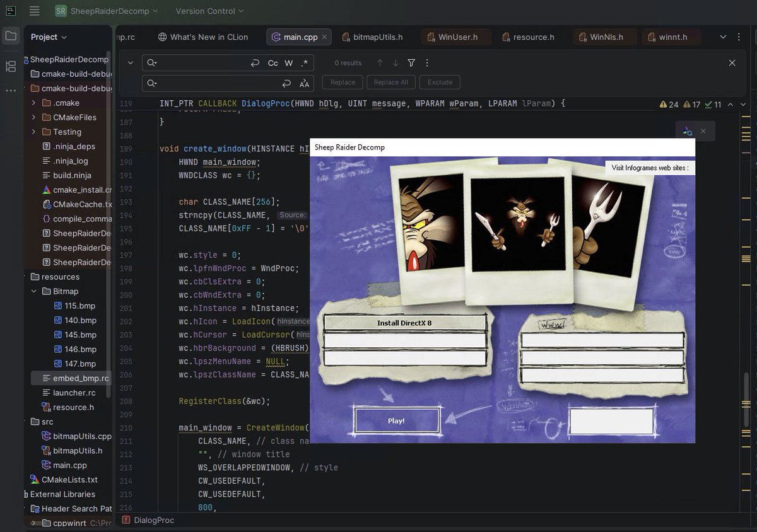Insert new line in search field

(255, 63)
